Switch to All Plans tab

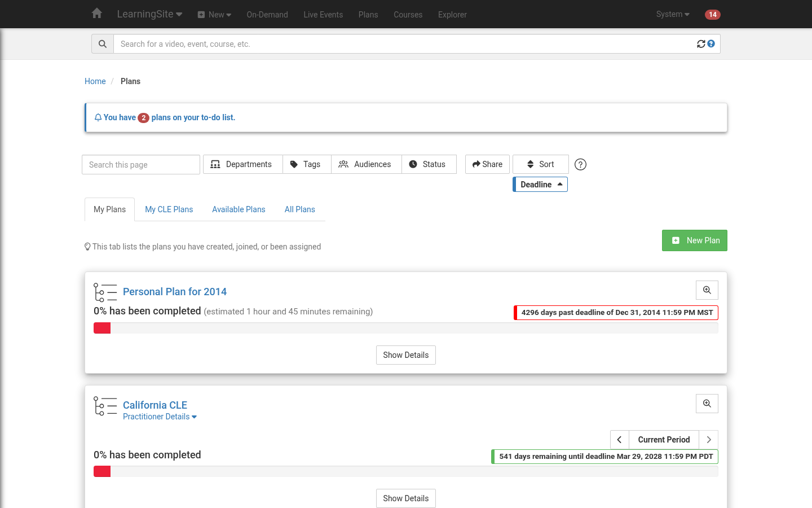click(300, 209)
